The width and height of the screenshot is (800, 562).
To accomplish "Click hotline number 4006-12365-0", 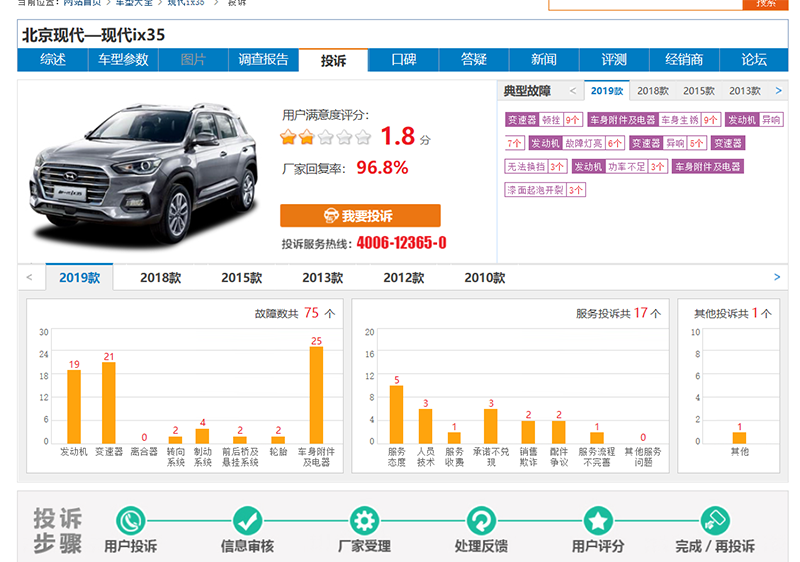I will tap(402, 243).
